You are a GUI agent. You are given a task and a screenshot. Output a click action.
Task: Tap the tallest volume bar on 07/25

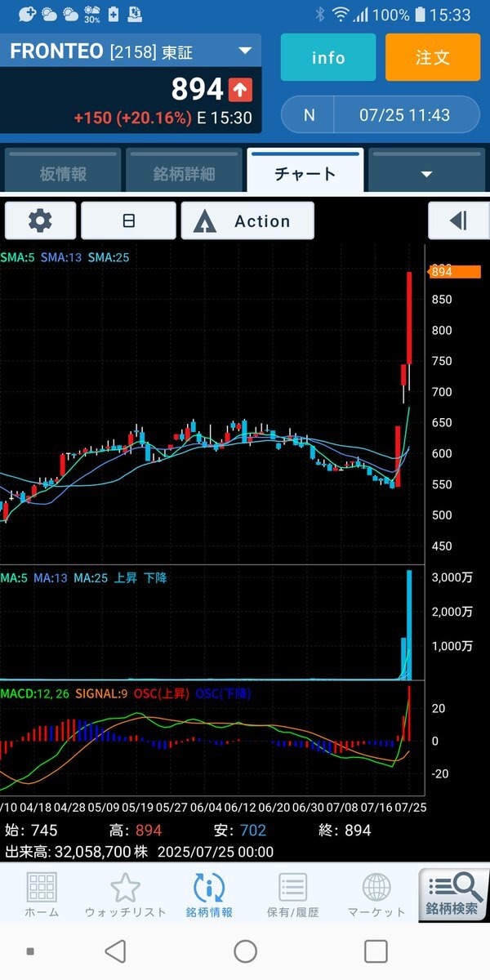click(x=409, y=625)
